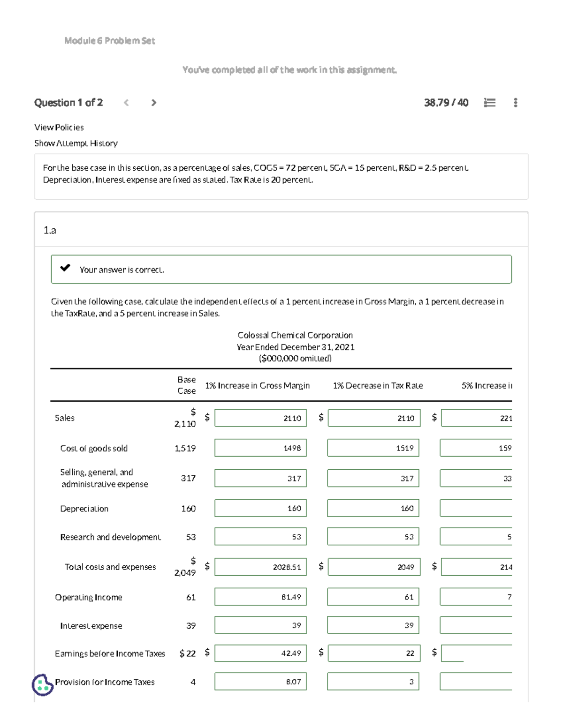
Task: Click the Cost of goods sold input showing 1498
Action: click(x=260, y=448)
